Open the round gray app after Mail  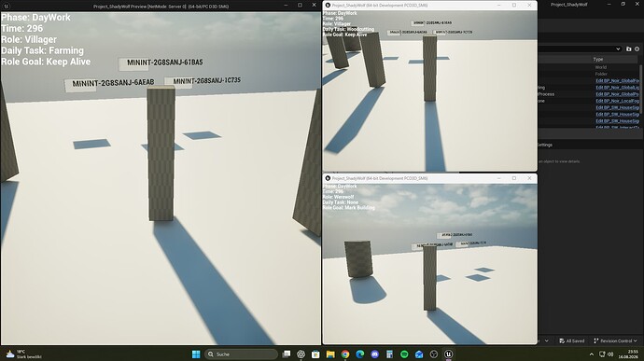434,354
